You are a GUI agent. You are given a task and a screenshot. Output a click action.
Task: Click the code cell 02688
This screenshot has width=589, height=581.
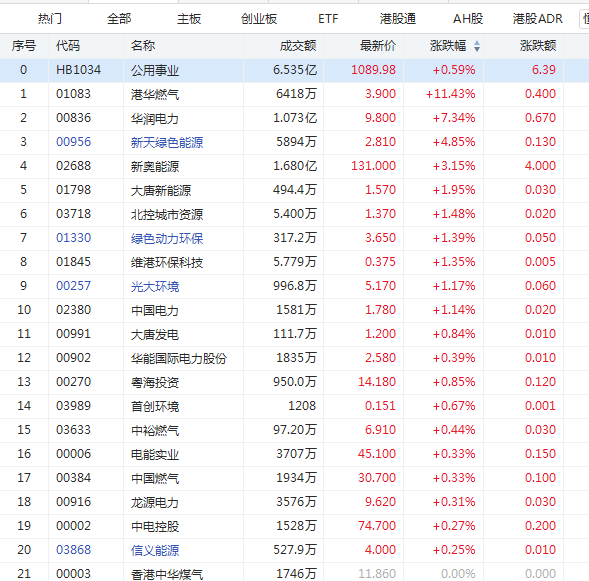(x=73, y=166)
